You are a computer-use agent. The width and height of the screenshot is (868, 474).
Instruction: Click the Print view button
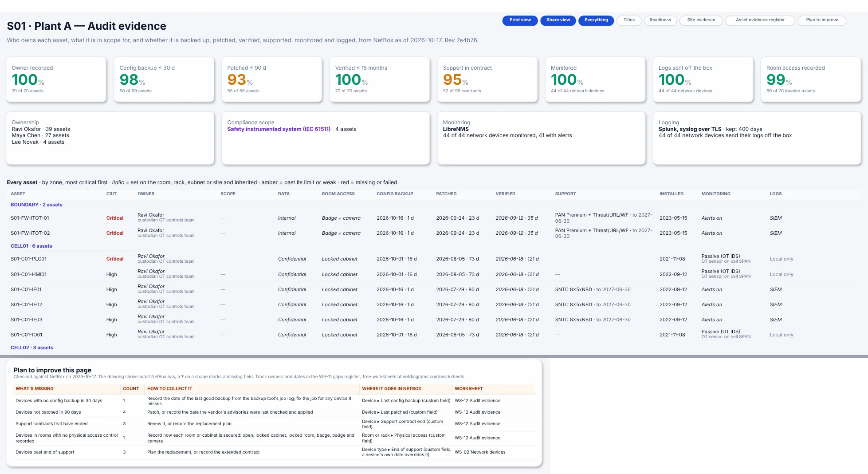click(520, 20)
